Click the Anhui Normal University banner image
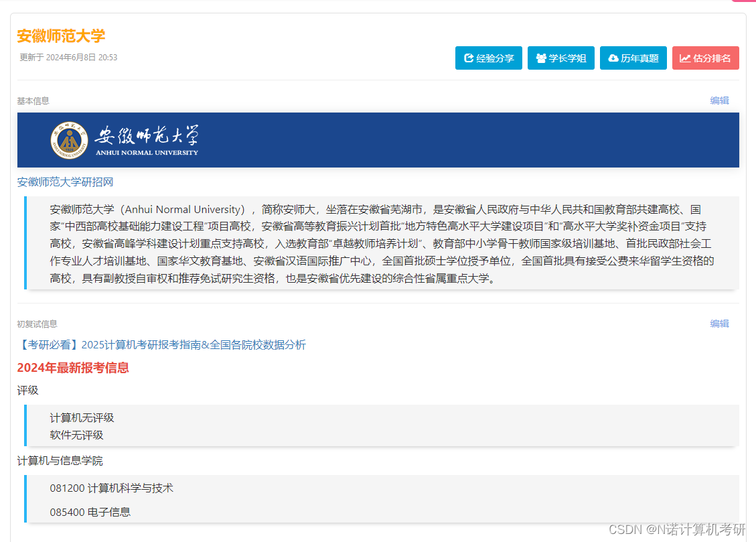This screenshot has width=756, height=542. 378,140
